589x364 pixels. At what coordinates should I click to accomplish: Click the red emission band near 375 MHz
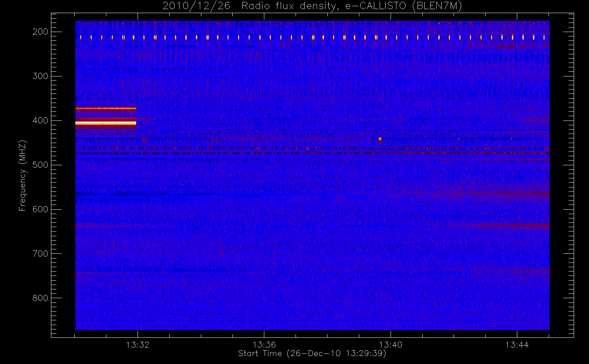pyautogui.click(x=106, y=108)
